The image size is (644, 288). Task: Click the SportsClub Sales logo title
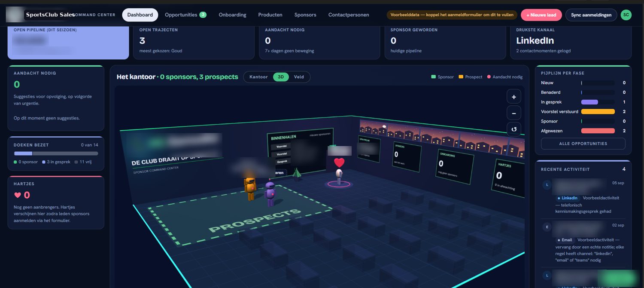50,15
